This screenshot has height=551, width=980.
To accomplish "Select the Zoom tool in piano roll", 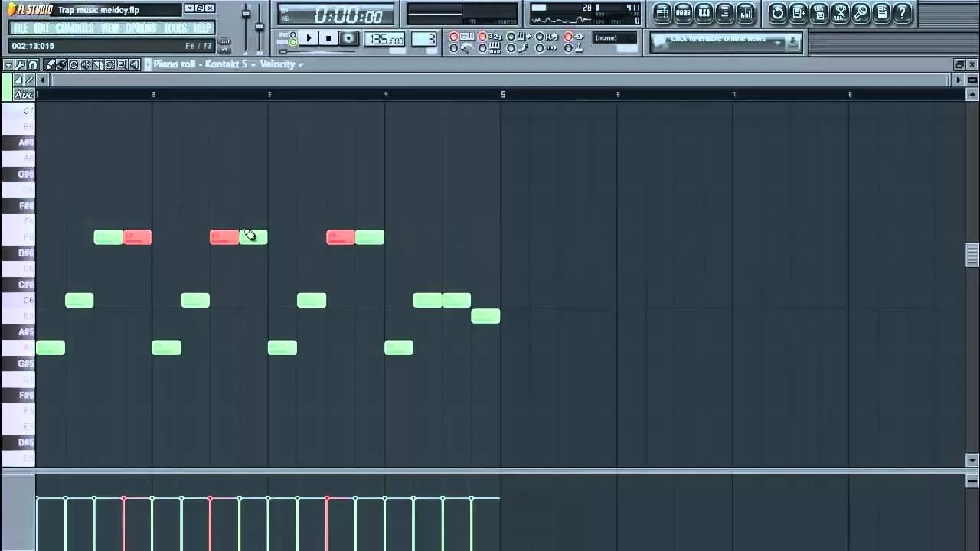I will tap(122, 64).
